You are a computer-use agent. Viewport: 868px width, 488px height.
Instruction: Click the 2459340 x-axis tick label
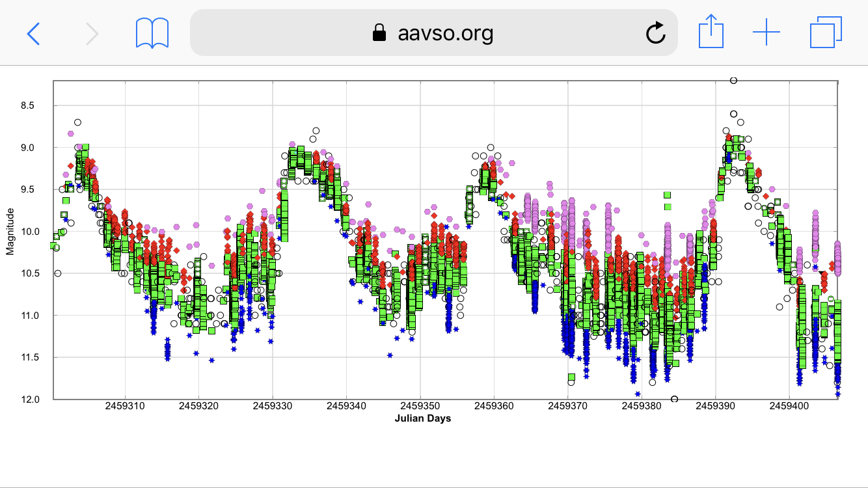tap(346, 406)
